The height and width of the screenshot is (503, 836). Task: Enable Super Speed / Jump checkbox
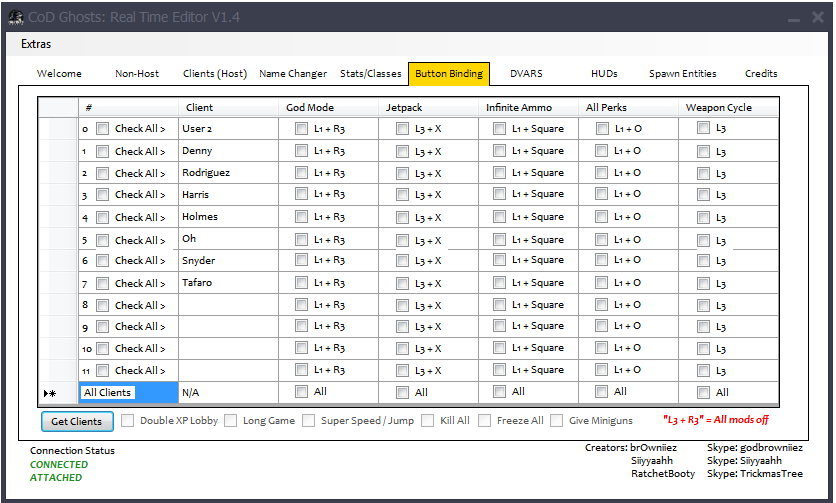coord(308,420)
